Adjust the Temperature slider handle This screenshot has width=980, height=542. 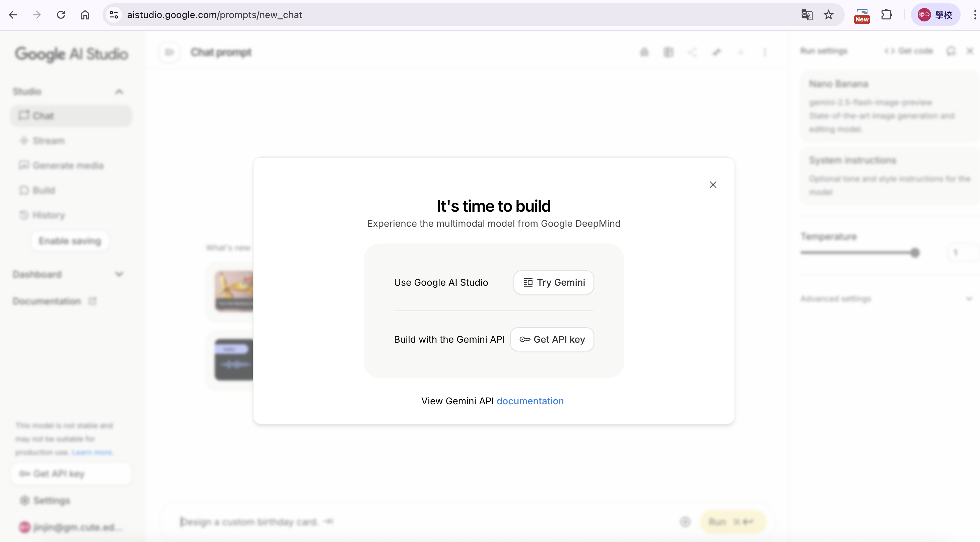pyautogui.click(x=915, y=252)
